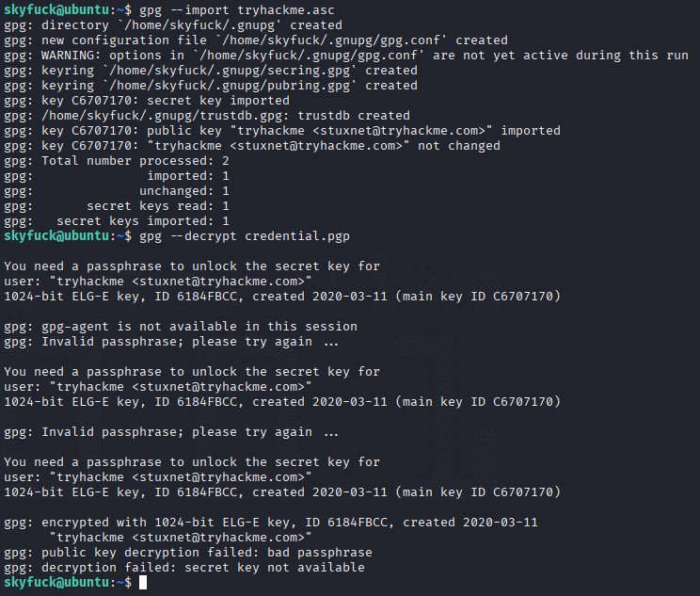The height and width of the screenshot is (596, 700).
Task: Click 'key C6707170: secret key imported' line
Action: [x=147, y=101]
